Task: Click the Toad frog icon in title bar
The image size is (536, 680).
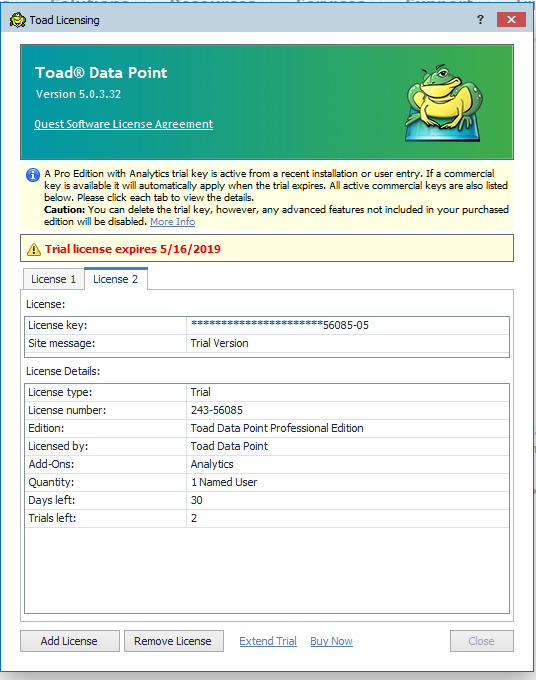Action: pos(18,20)
